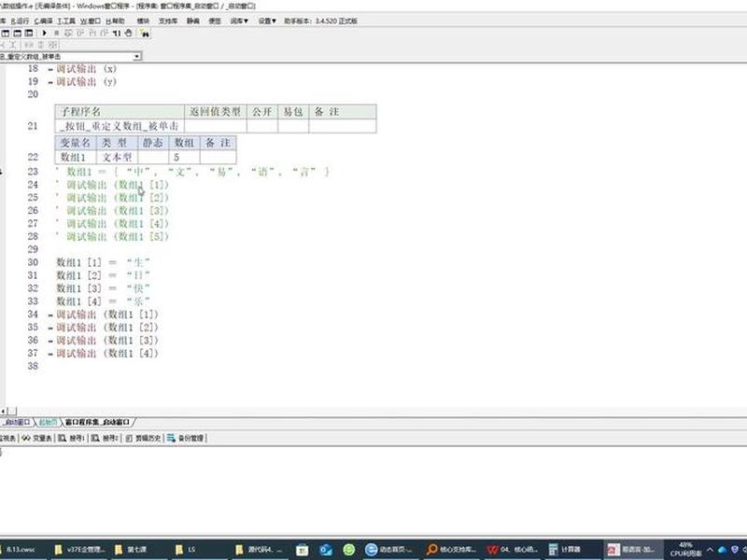Click the line 30 text "生"
Image resolution: width=747 pixels, height=560 pixels.
point(138,262)
